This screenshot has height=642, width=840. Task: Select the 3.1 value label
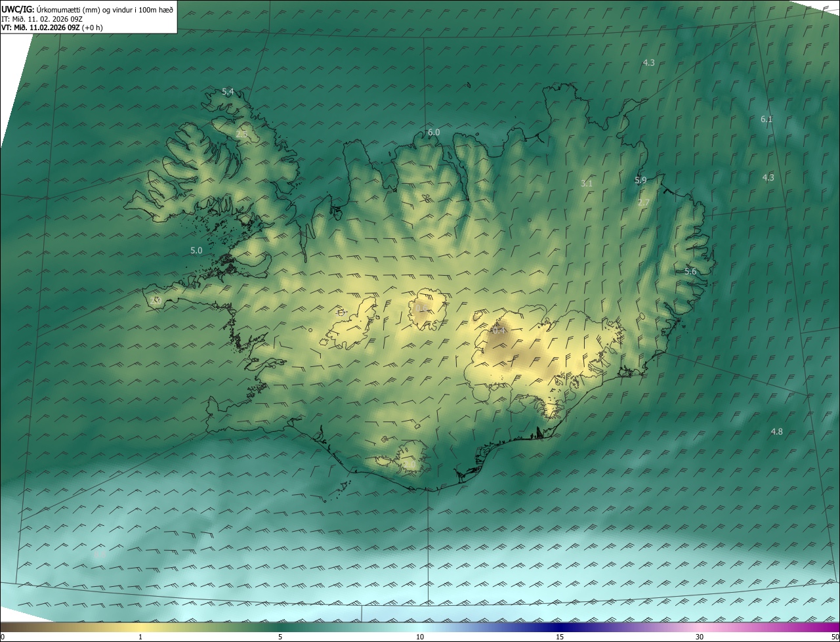point(587,184)
